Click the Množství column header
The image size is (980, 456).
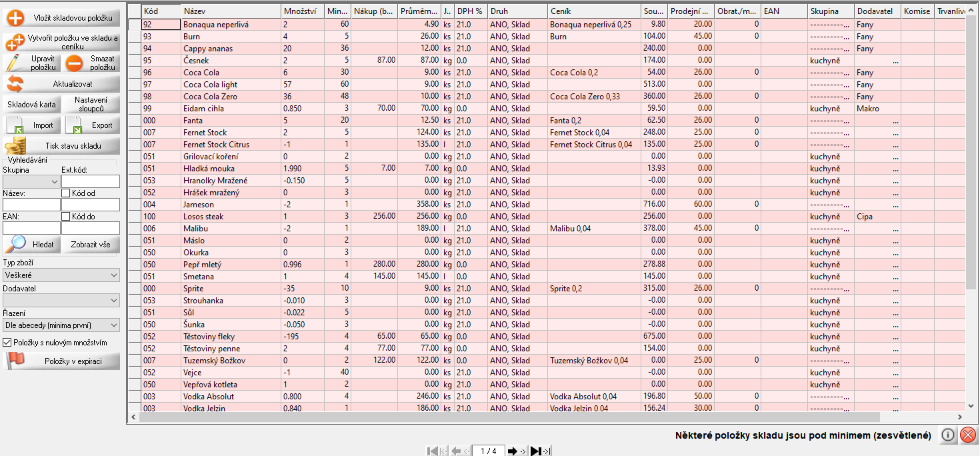(302, 11)
